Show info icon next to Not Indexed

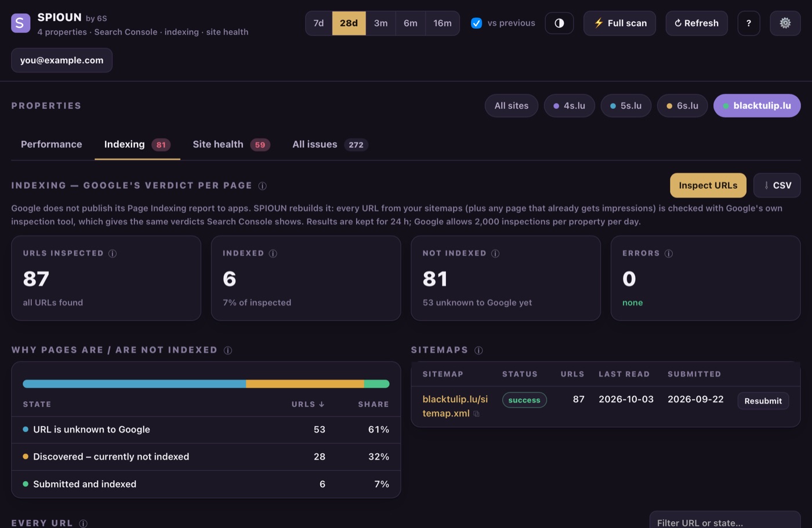495,253
